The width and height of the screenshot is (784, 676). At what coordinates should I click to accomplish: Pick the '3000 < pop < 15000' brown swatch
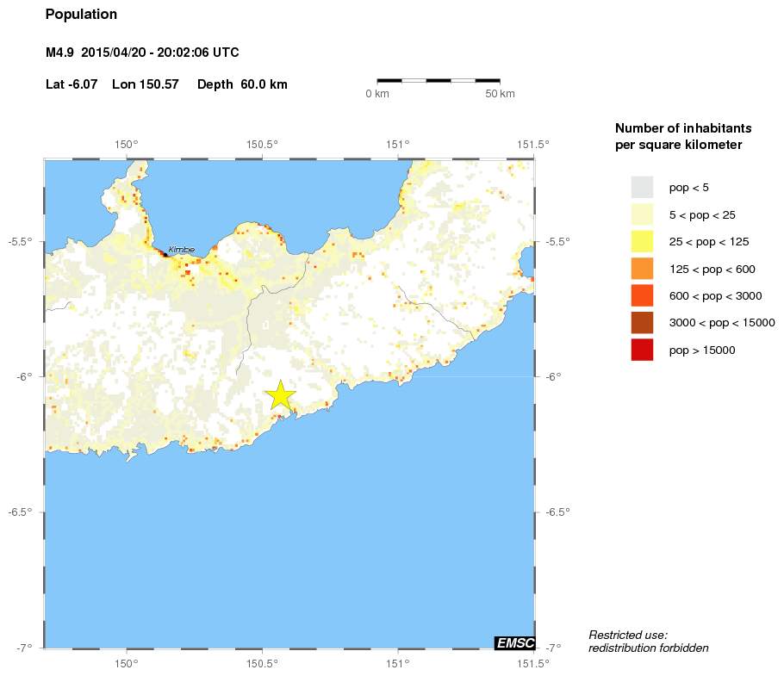tap(642, 323)
